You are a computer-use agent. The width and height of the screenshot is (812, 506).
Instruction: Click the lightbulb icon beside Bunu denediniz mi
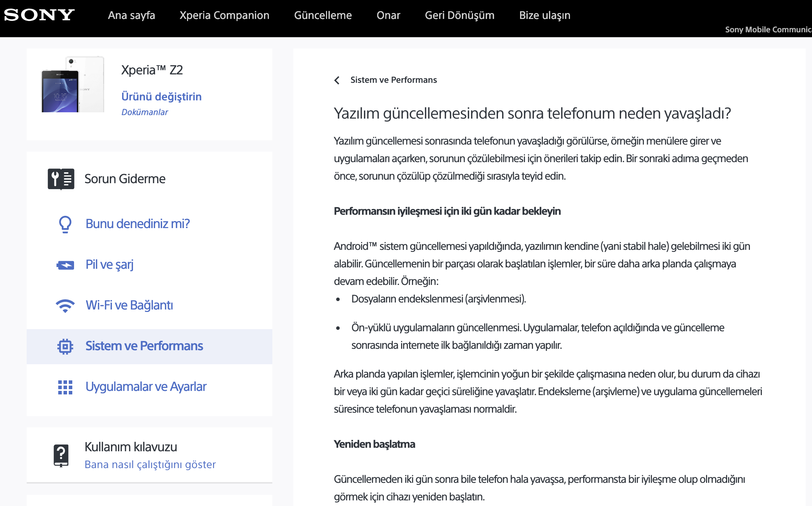(x=65, y=224)
